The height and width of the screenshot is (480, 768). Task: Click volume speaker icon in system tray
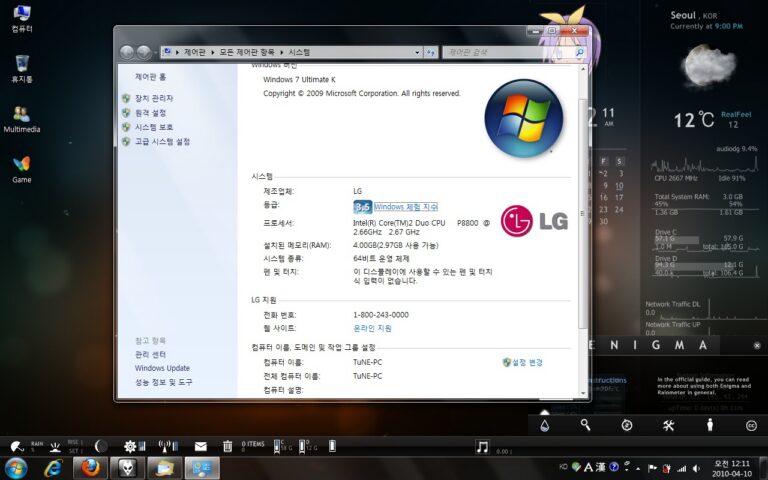click(696, 469)
